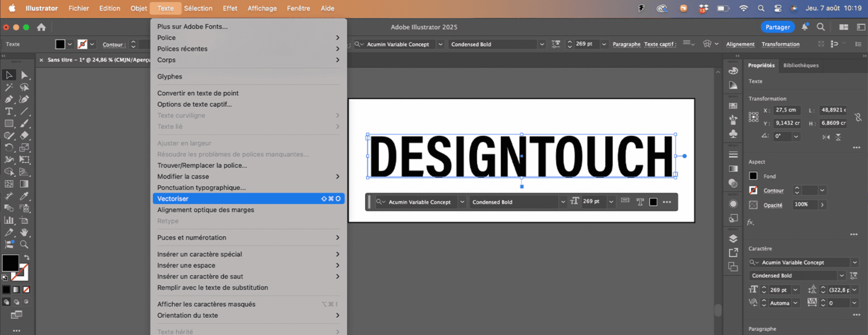Select the Eraser tool
The image size is (868, 335).
pyautogui.click(x=24, y=135)
